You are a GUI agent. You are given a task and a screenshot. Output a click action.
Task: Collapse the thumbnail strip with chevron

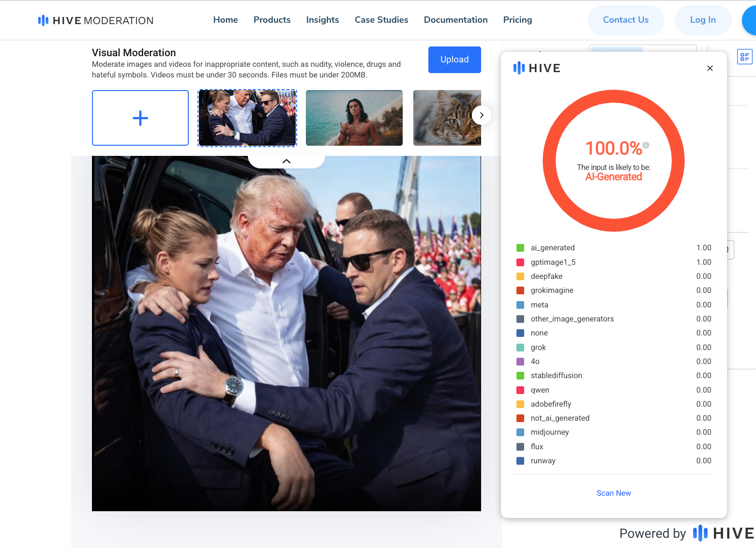[x=287, y=161]
